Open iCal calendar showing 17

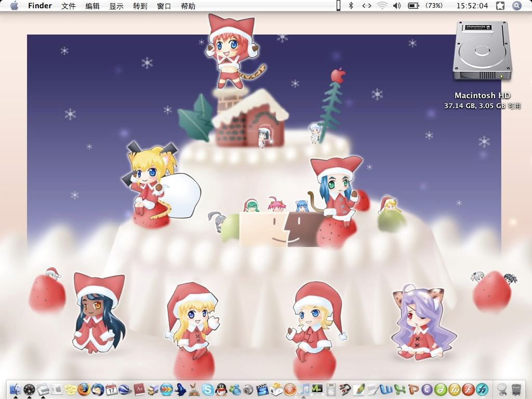[x=111, y=390]
